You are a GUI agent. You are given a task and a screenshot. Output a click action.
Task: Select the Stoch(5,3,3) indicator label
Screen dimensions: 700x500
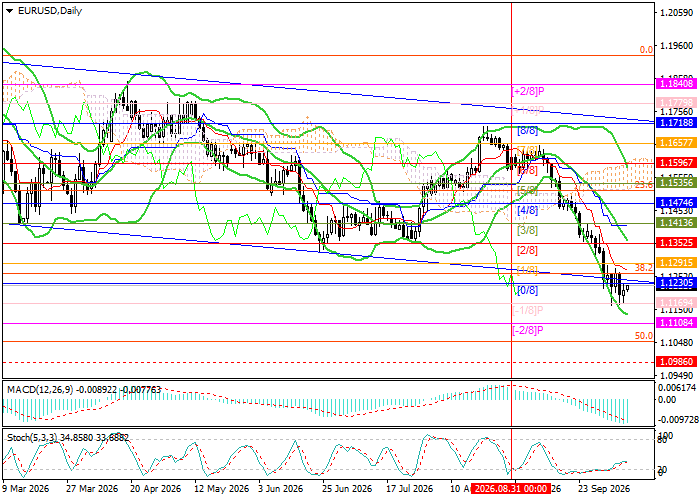[32, 438]
